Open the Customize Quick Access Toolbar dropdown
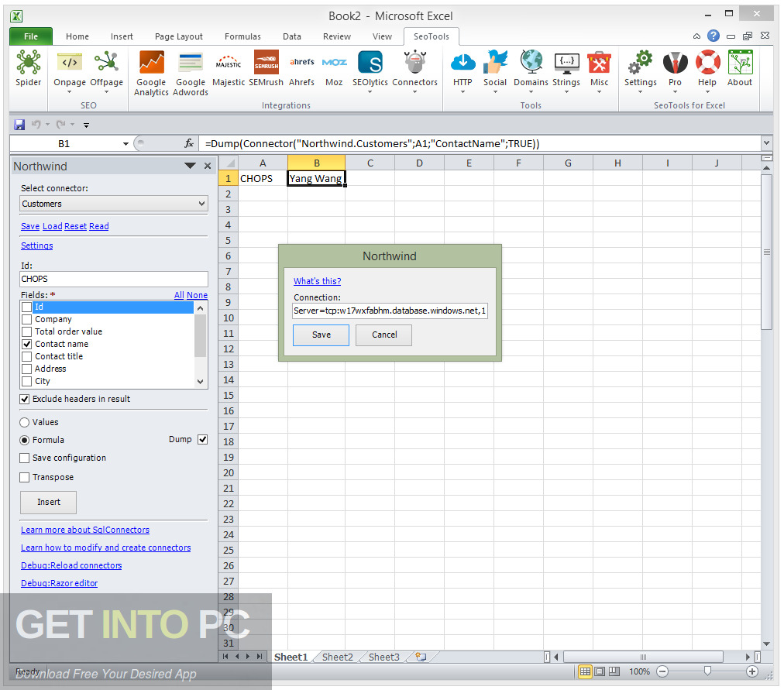This screenshot has height=690, width=784. click(x=86, y=125)
